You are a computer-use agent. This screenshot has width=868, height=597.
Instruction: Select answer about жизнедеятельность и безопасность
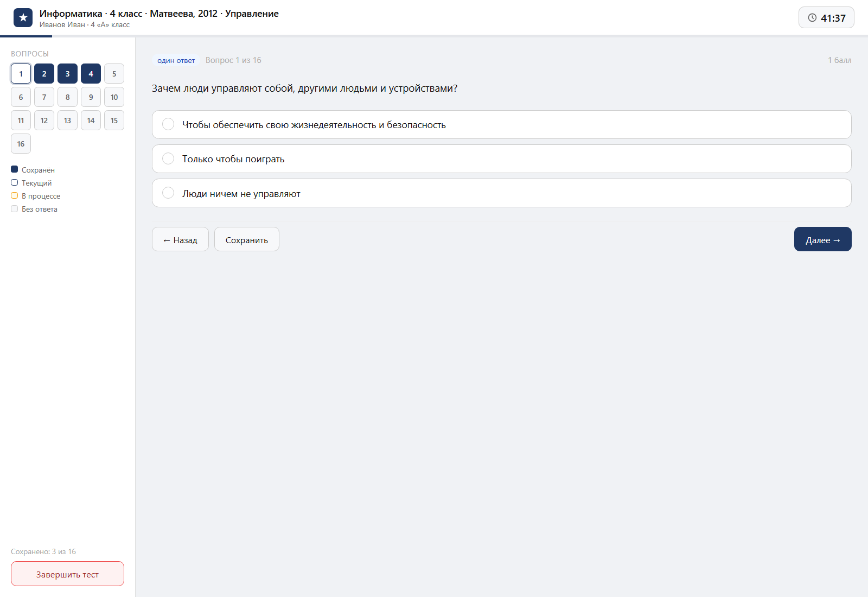[x=501, y=125]
